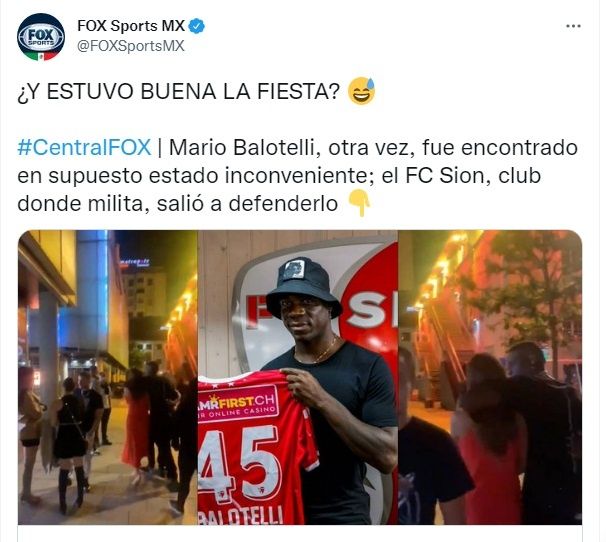Click the blue verified badge
Image resolution: width=606 pixels, height=542 pixels.
[x=197, y=26]
